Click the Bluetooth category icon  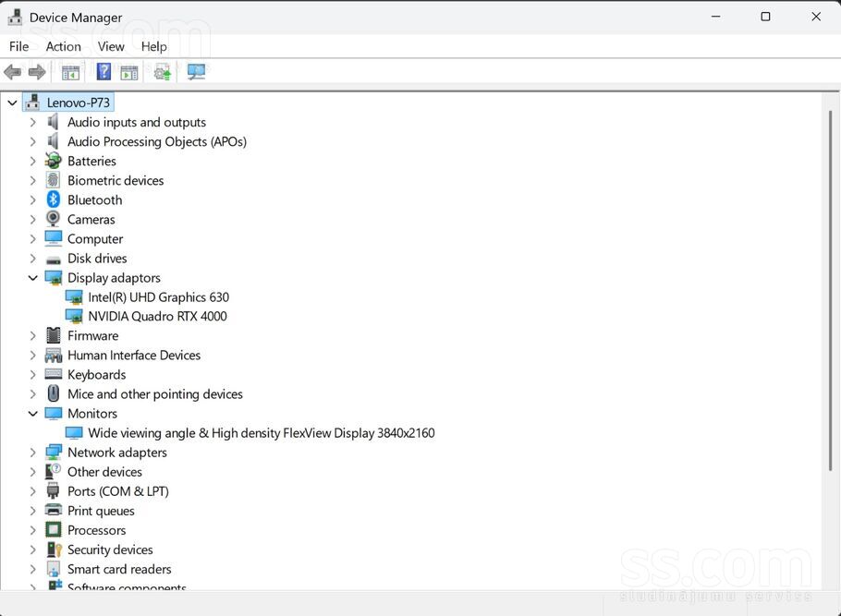coord(53,199)
